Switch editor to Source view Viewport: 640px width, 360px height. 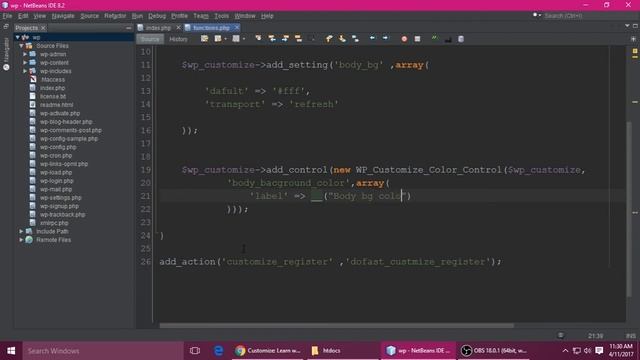(x=150, y=39)
